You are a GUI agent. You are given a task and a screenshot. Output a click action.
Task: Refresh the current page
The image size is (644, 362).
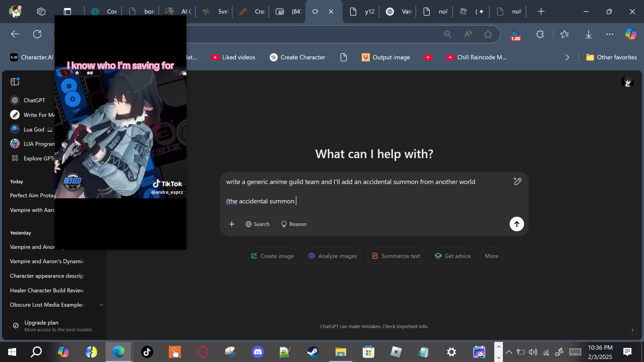click(x=37, y=34)
